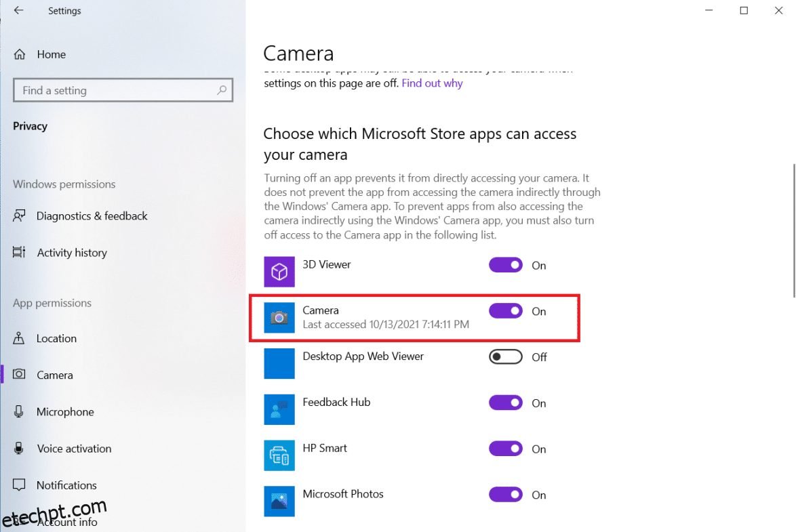The height and width of the screenshot is (532, 796).
Task: Select Location in App permissions
Action: pyautogui.click(x=56, y=338)
